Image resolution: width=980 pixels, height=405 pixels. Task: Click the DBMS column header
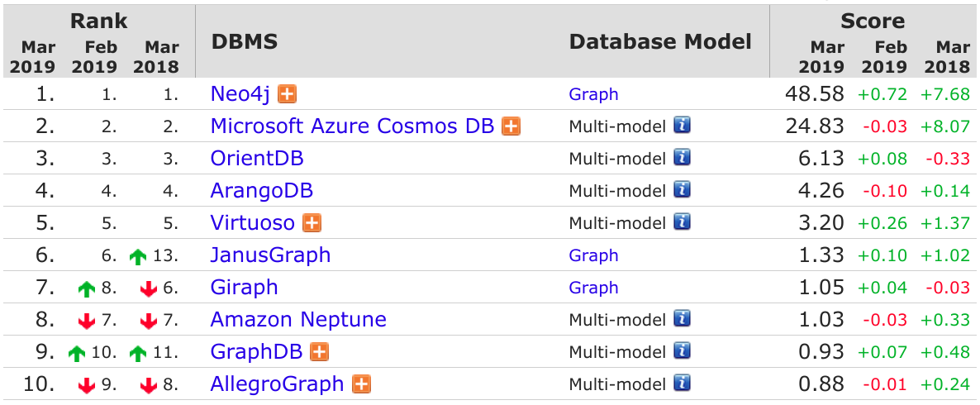pyautogui.click(x=245, y=41)
